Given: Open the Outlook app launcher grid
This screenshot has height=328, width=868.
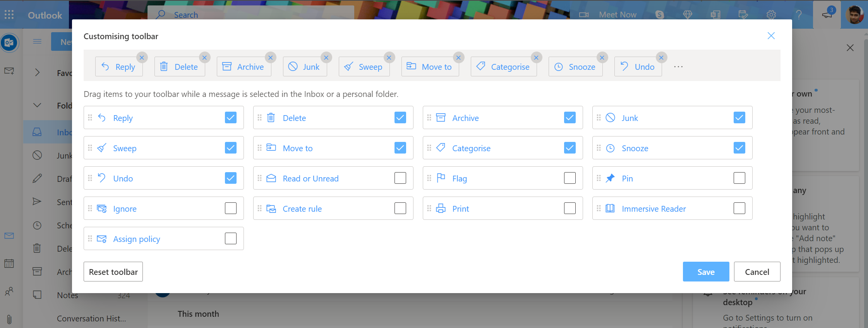Looking at the screenshot, I should coord(9,15).
